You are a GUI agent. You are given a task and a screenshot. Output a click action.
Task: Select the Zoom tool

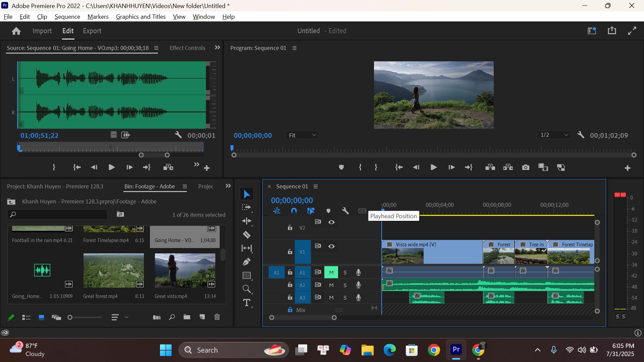247,289
